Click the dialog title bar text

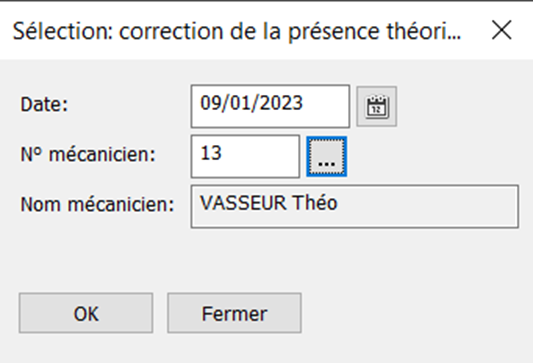pyautogui.click(x=237, y=31)
